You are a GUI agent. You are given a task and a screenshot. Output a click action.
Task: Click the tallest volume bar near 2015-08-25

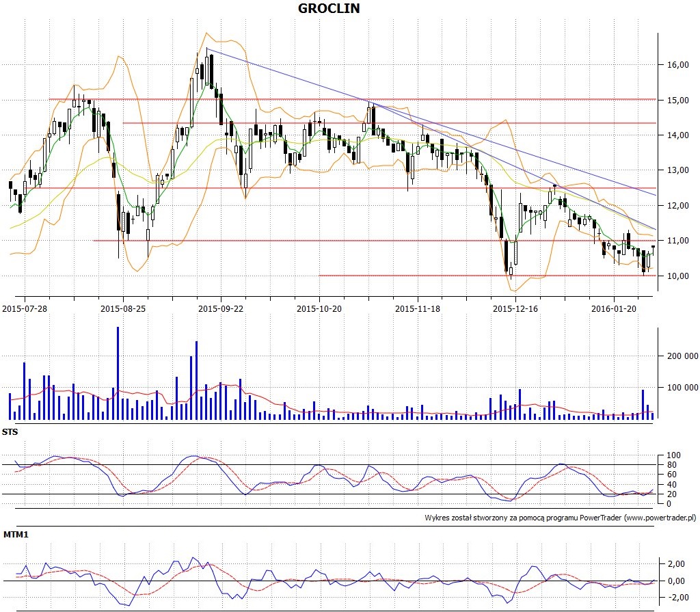pos(118,373)
